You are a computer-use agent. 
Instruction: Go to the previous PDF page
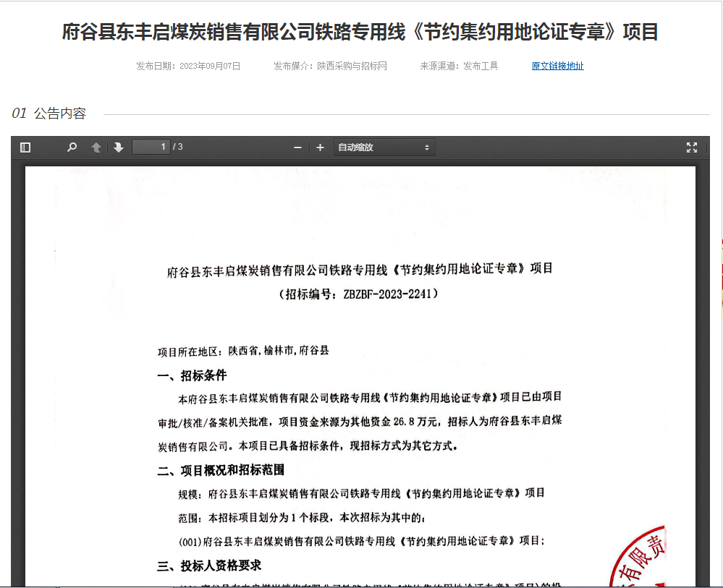[96, 148]
